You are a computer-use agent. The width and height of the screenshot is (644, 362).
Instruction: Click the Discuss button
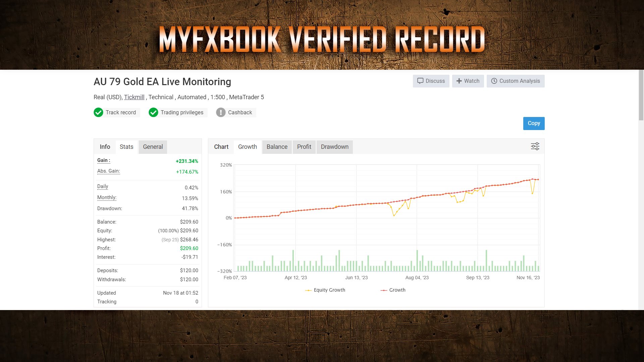pyautogui.click(x=431, y=81)
